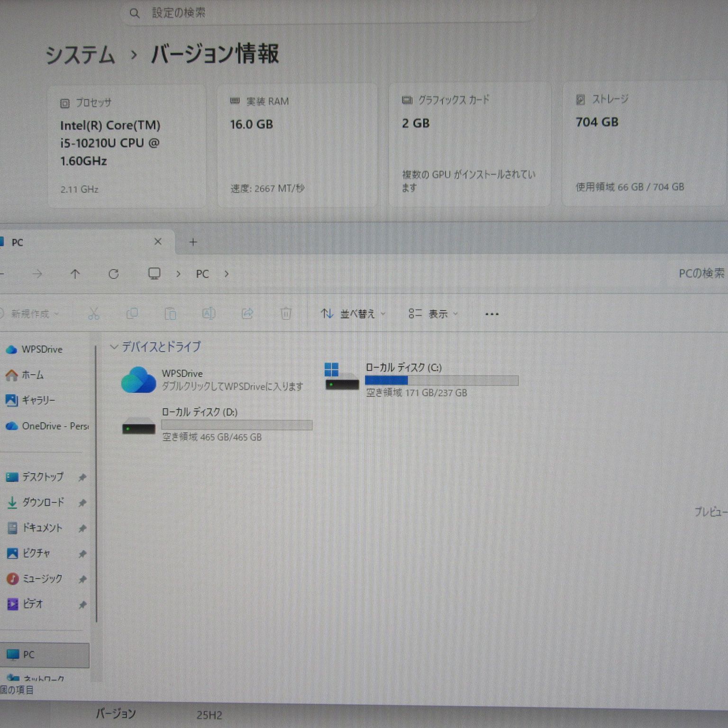Click 空き領域 465 GB/465 GB text
Image resolution: width=728 pixels, height=728 pixels.
coord(212,437)
